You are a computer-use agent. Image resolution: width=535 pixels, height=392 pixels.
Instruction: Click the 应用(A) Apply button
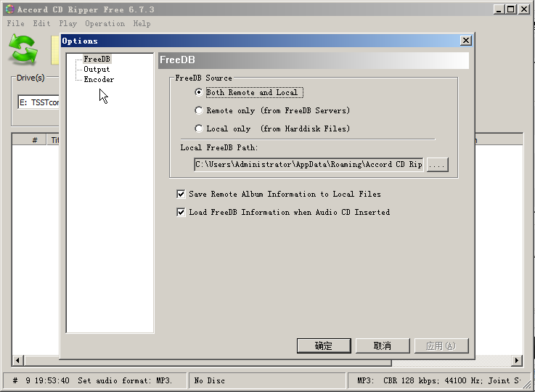point(441,346)
